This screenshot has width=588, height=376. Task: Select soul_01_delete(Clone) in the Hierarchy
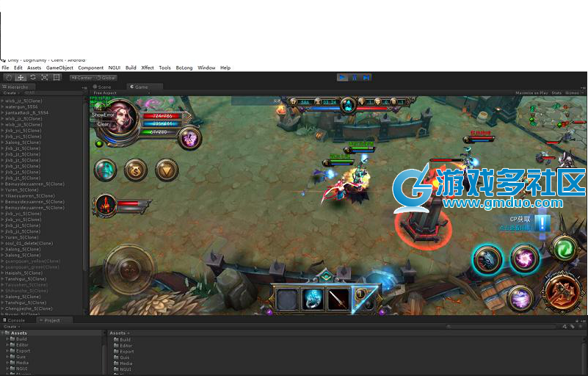pos(29,243)
